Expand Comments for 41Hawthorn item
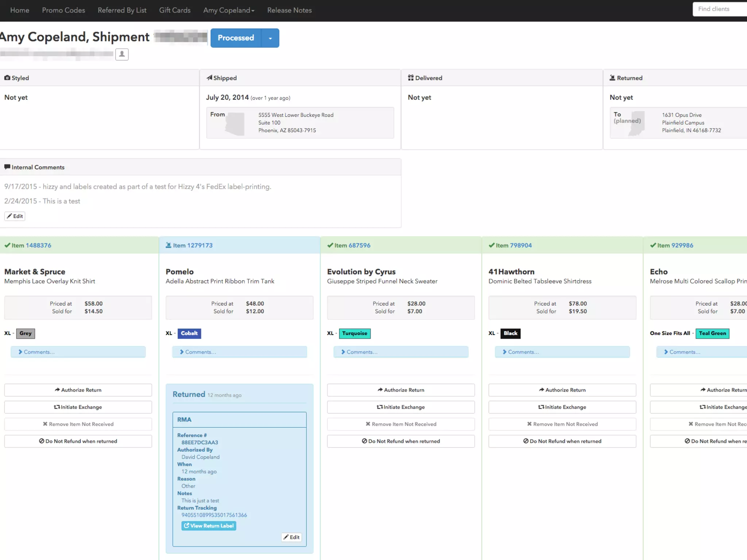The width and height of the screenshot is (747, 560). [x=562, y=352]
